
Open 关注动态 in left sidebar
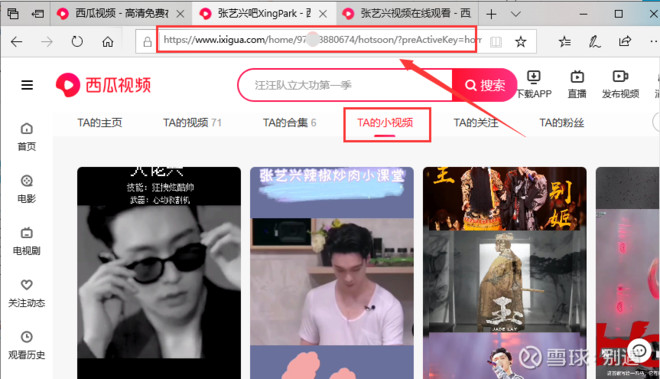coord(27,294)
